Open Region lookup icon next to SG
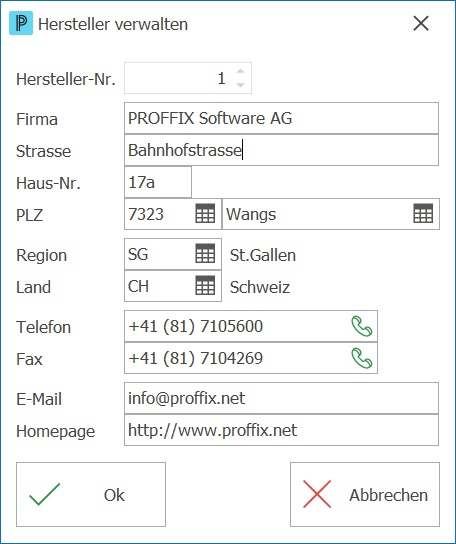The image size is (456, 544). point(205,253)
